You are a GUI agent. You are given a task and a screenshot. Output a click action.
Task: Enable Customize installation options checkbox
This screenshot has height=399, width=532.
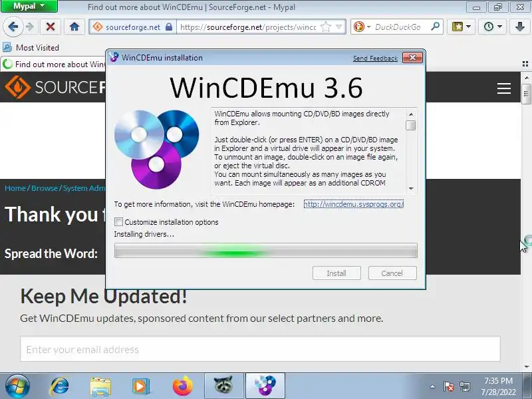(x=119, y=222)
